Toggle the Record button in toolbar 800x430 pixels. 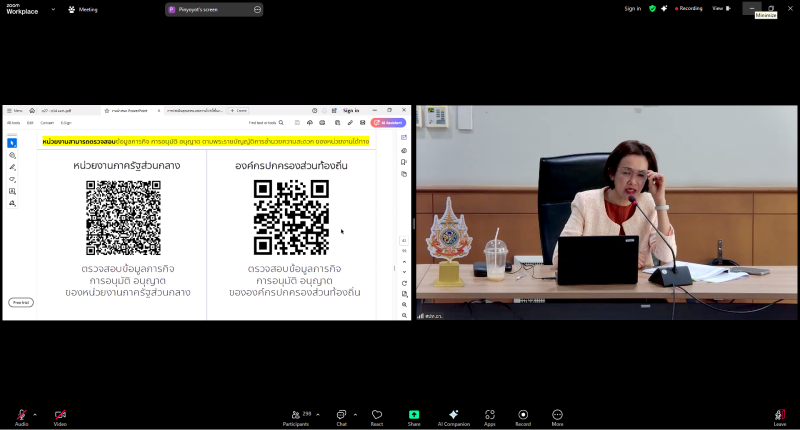pos(523,414)
